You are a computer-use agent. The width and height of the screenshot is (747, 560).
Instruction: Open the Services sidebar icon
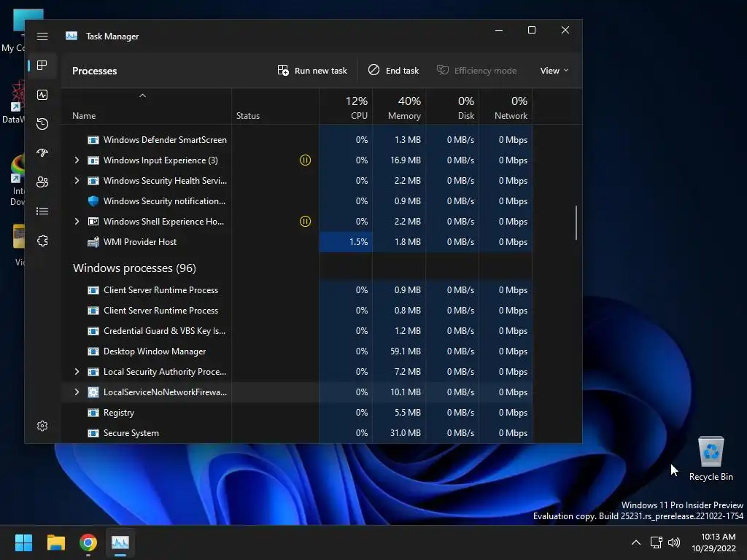[42, 241]
